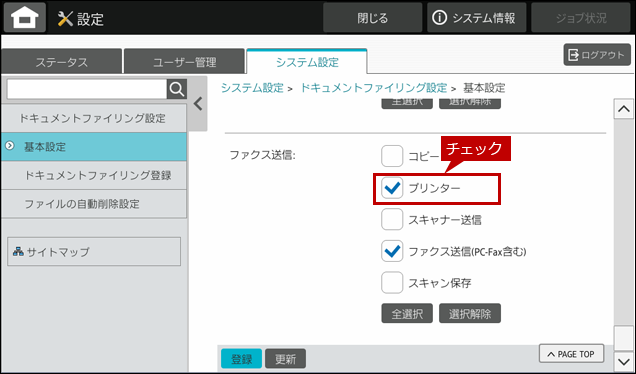636x374 pixels.
Task: Select the システム設定 tab
Action: (x=307, y=62)
